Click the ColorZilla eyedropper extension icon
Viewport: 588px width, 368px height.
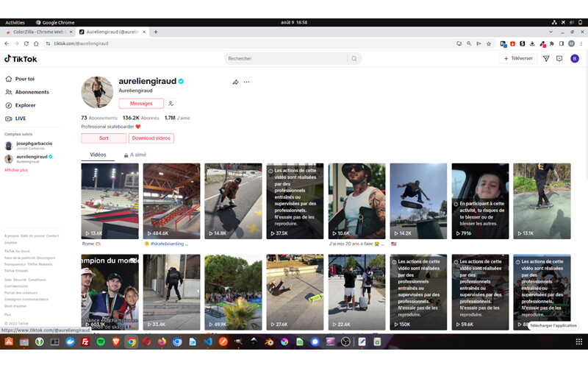(x=542, y=44)
